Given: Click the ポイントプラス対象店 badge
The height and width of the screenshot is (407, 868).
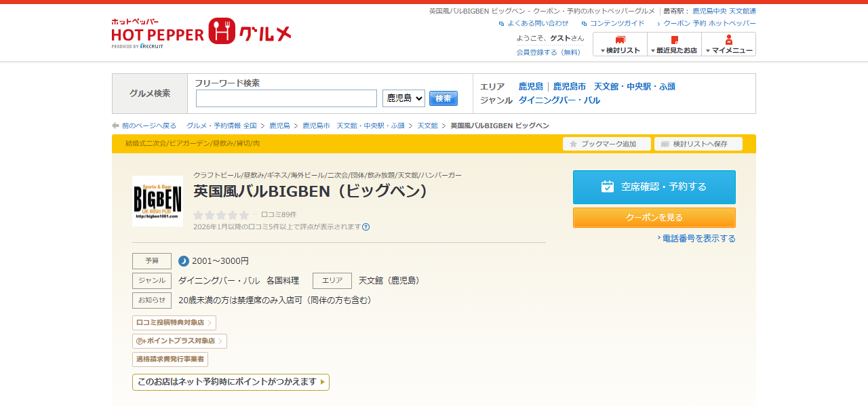Looking at the screenshot, I should [x=180, y=341].
